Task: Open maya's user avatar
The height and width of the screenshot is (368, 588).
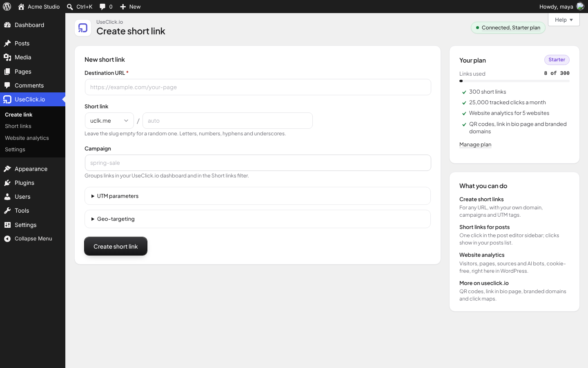Action: [580, 7]
